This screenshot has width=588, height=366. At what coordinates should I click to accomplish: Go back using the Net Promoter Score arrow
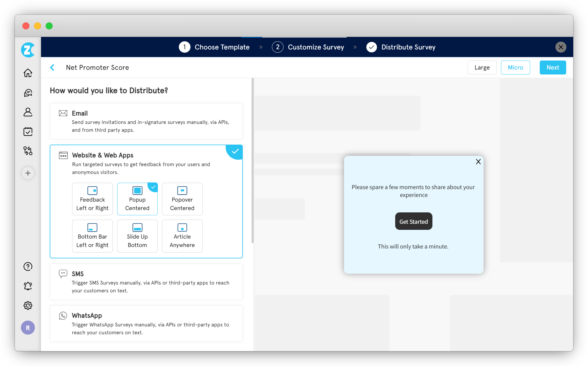(x=52, y=67)
